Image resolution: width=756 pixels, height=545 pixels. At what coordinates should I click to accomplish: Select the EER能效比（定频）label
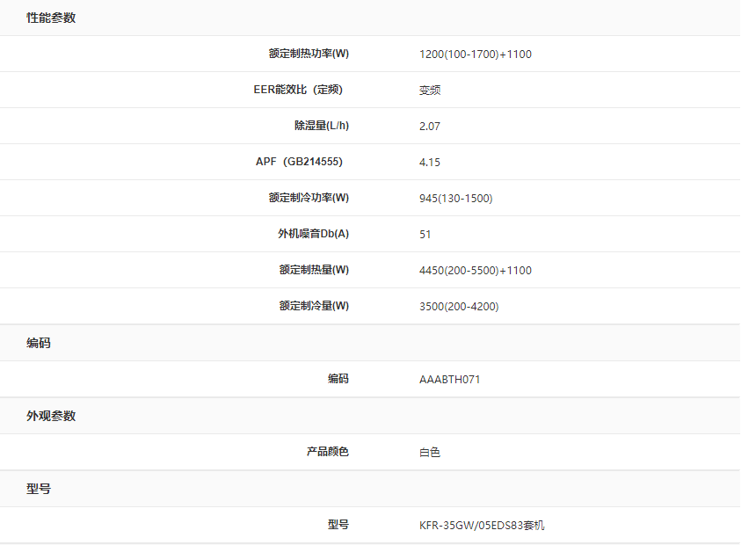click(x=298, y=90)
